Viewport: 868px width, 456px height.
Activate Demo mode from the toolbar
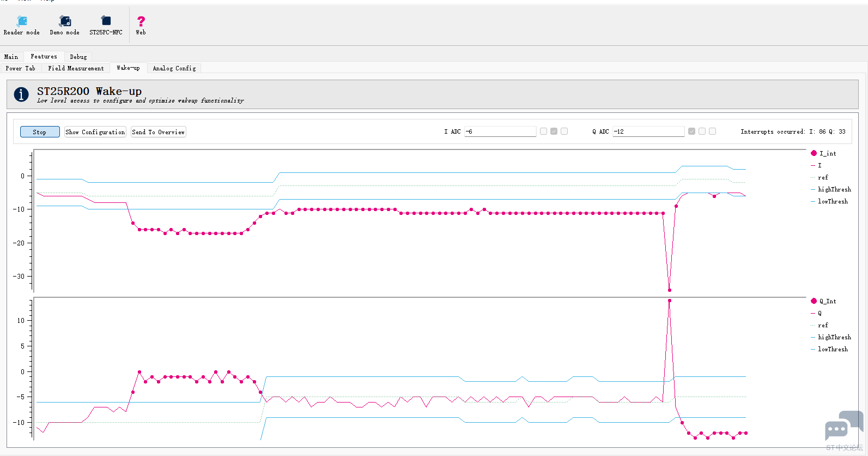[65, 25]
